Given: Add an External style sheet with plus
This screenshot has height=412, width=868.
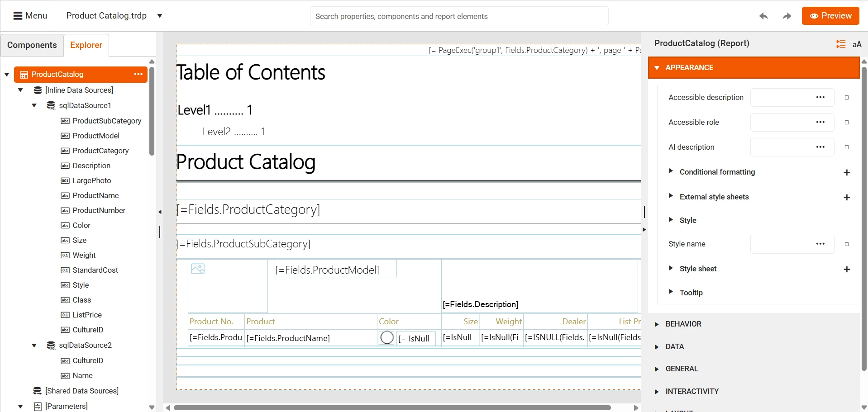Looking at the screenshot, I should tap(847, 197).
